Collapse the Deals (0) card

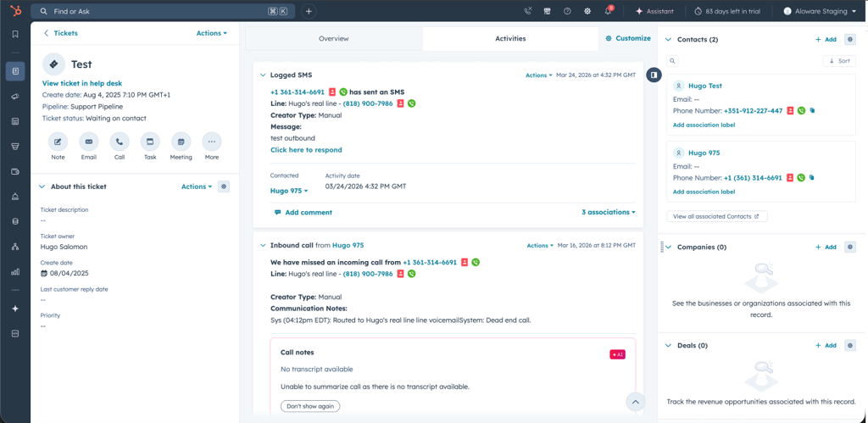coord(668,345)
